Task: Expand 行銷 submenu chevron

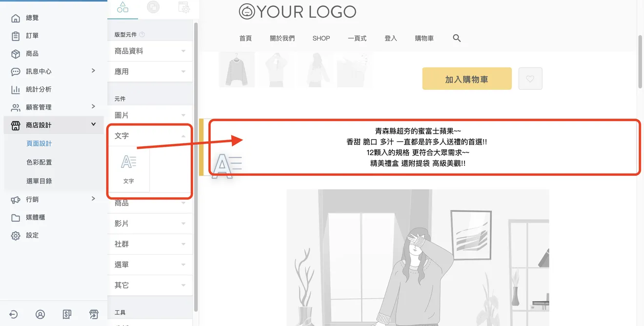Action: [x=93, y=199]
